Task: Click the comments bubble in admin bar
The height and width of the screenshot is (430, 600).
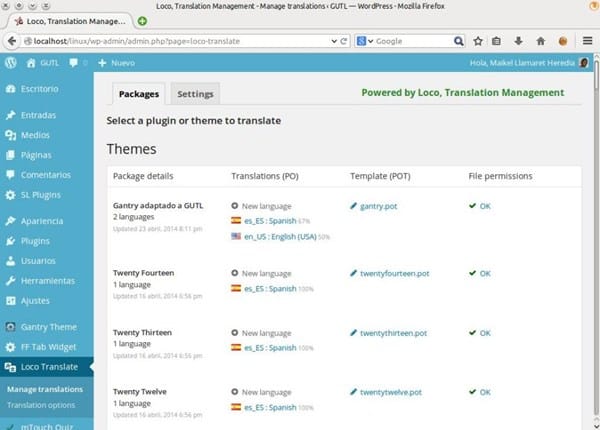Action: pyautogui.click(x=75, y=63)
